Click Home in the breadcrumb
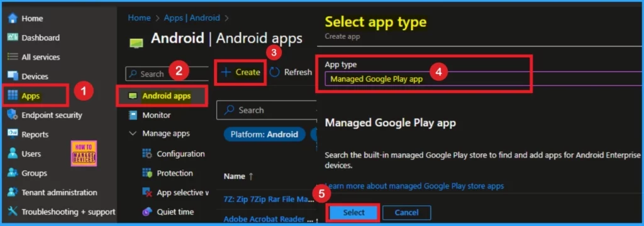 [139, 18]
